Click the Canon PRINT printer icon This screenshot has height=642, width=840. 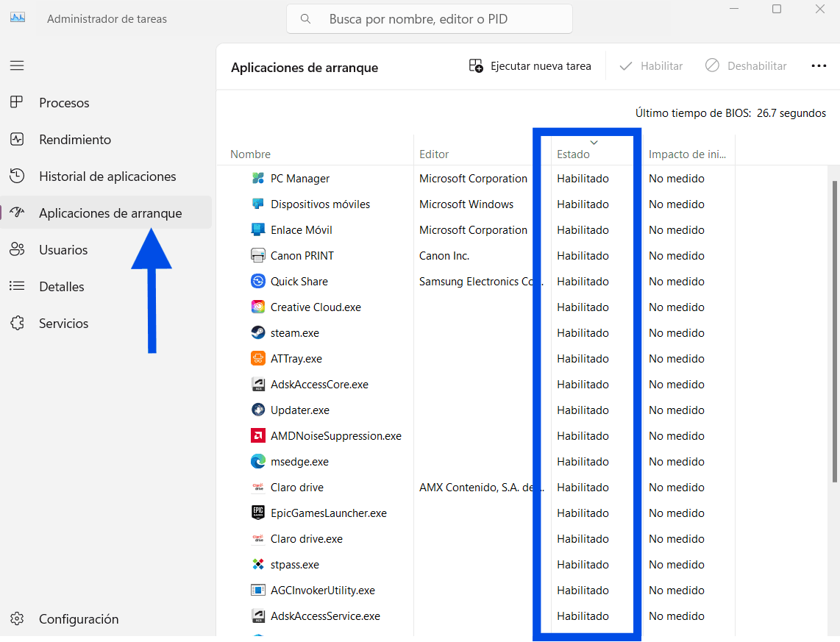(258, 255)
